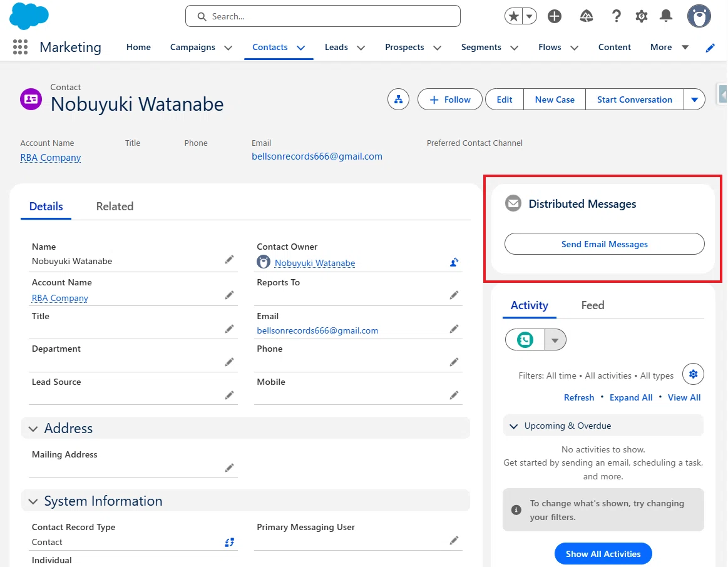Edit the Email field pencil icon

click(x=454, y=329)
